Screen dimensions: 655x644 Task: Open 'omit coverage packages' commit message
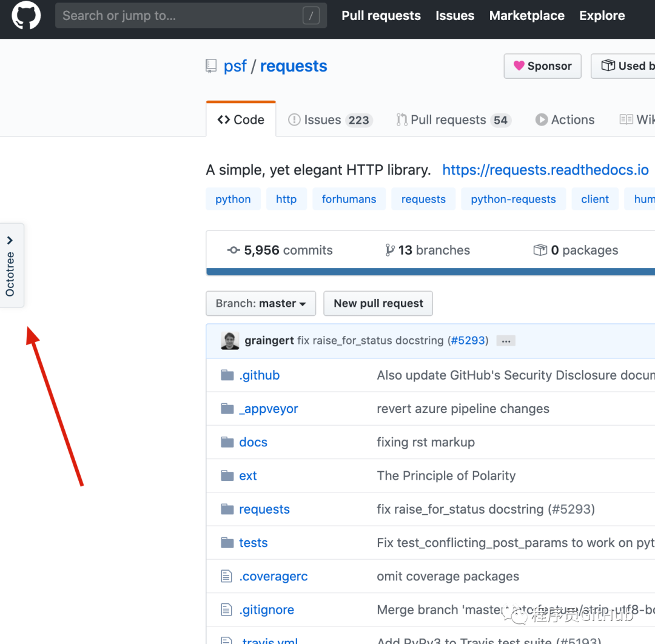(x=448, y=576)
